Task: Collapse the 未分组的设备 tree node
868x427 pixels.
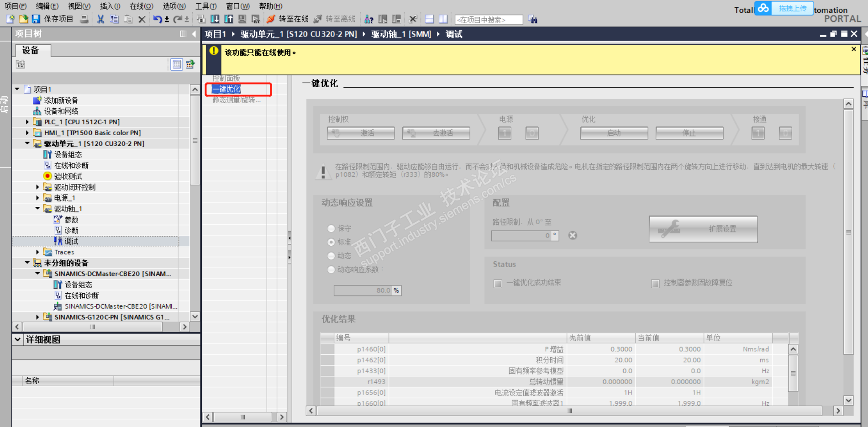Action: [x=27, y=263]
